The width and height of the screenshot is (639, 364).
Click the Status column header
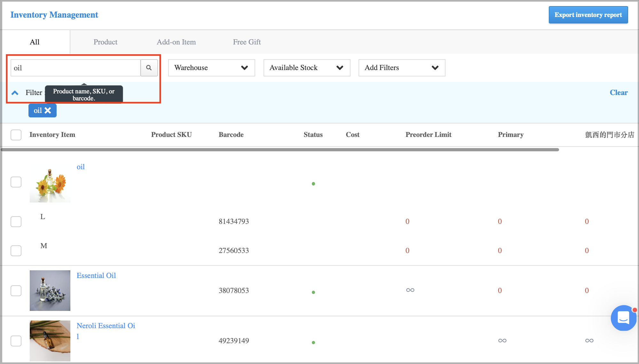tap(313, 135)
